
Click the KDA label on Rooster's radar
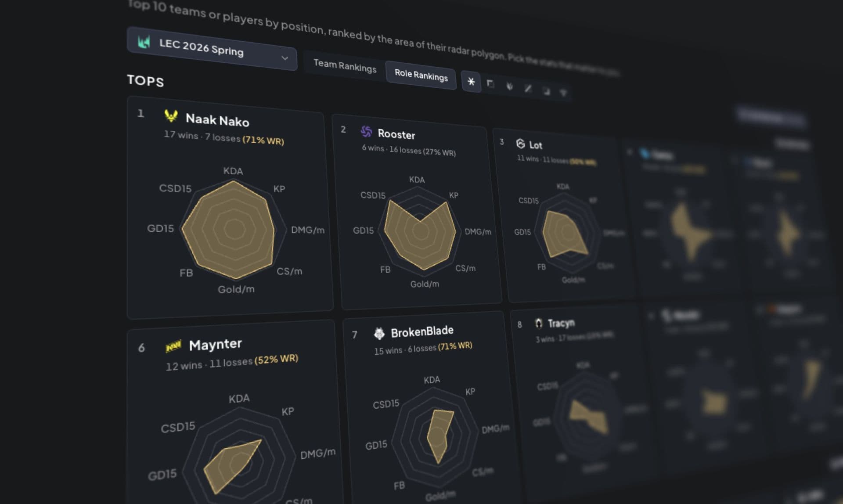click(417, 180)
